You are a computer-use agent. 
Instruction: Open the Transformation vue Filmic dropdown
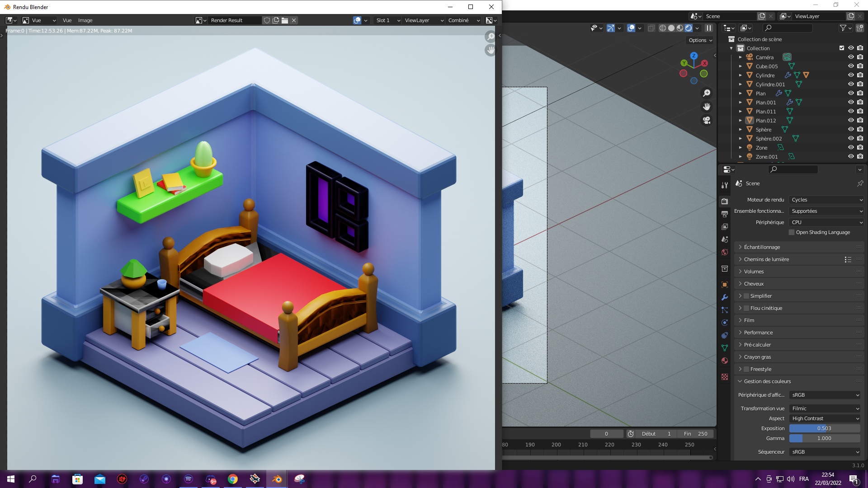[x=825, y=408]
